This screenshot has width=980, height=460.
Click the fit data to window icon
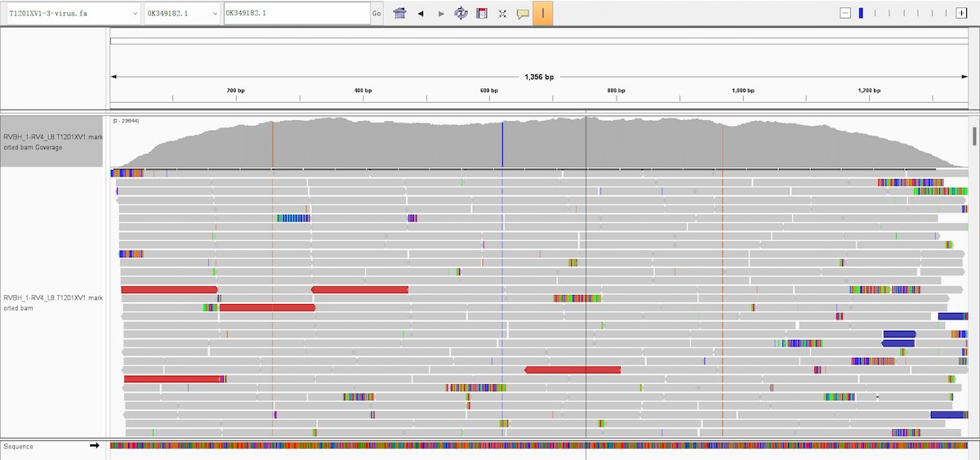[x=502, y=13]
